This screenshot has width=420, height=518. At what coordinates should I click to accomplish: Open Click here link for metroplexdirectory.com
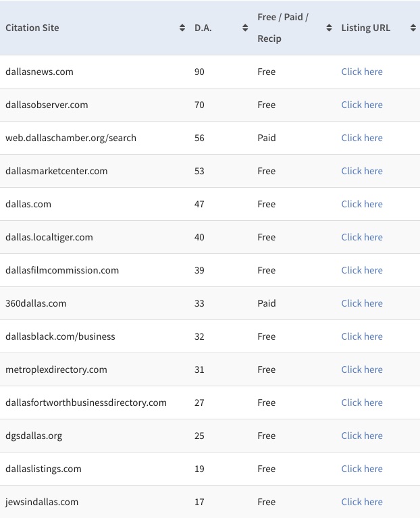pos(362,369)
